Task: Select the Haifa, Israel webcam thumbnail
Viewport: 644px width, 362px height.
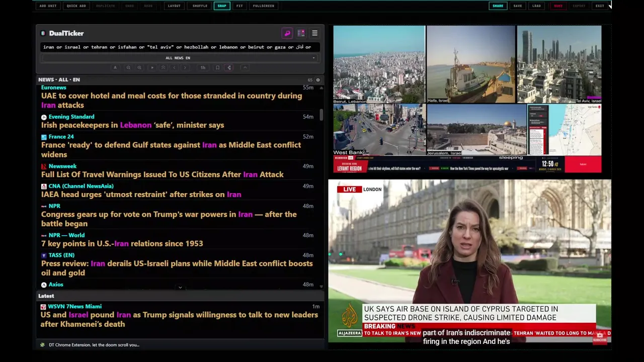Action: click(470, 65)
